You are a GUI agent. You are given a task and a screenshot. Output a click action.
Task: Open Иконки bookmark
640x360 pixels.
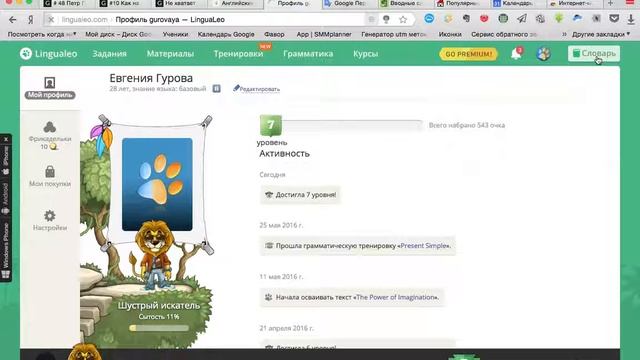pos(450,35)
